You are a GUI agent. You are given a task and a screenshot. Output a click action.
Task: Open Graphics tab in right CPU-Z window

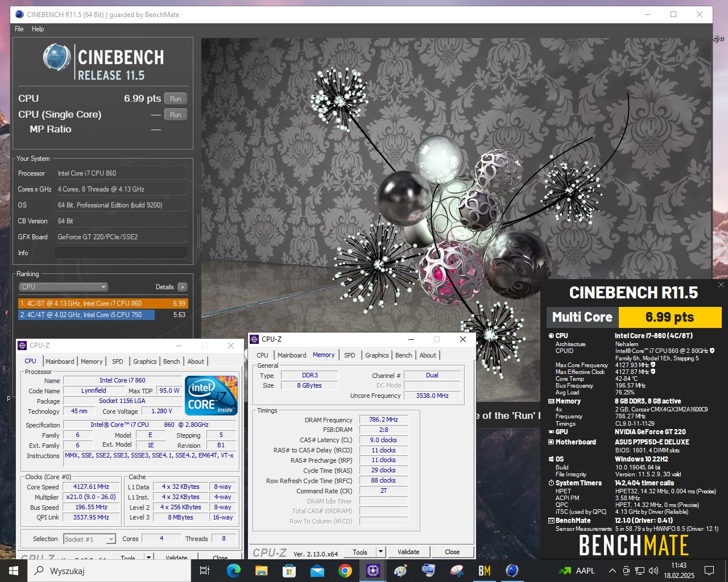pos(377,355)
